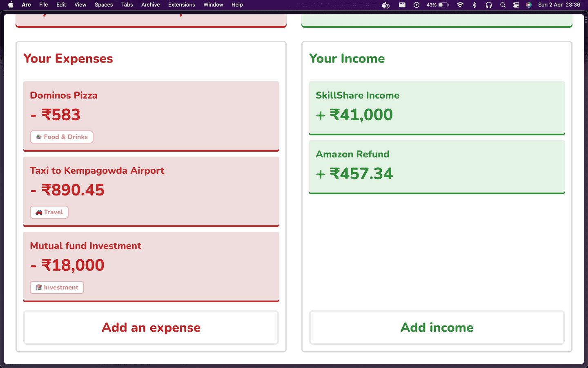Open Spotlight search icon
Viewport: 588px width, 368px height.
(x=503, y=5)
